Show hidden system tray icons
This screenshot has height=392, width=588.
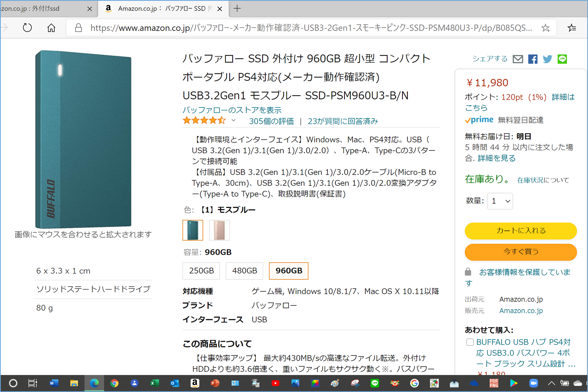(551, 383)
